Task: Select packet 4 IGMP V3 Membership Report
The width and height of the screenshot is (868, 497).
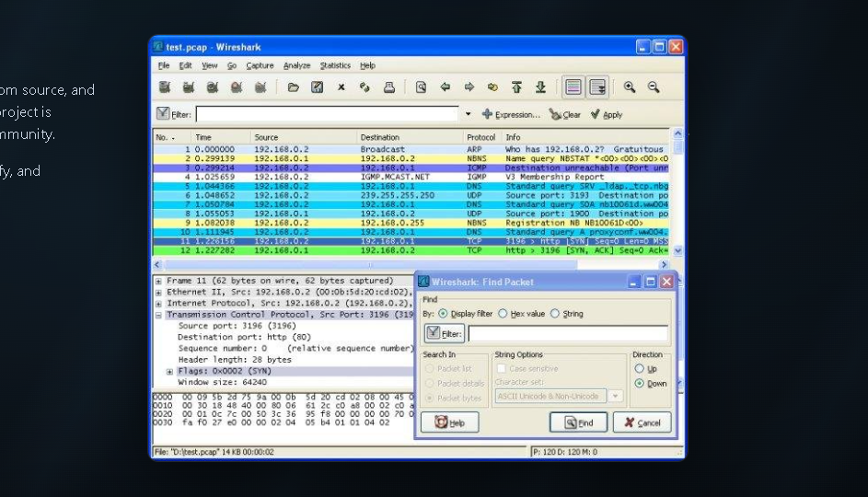Action: point(411,177)
